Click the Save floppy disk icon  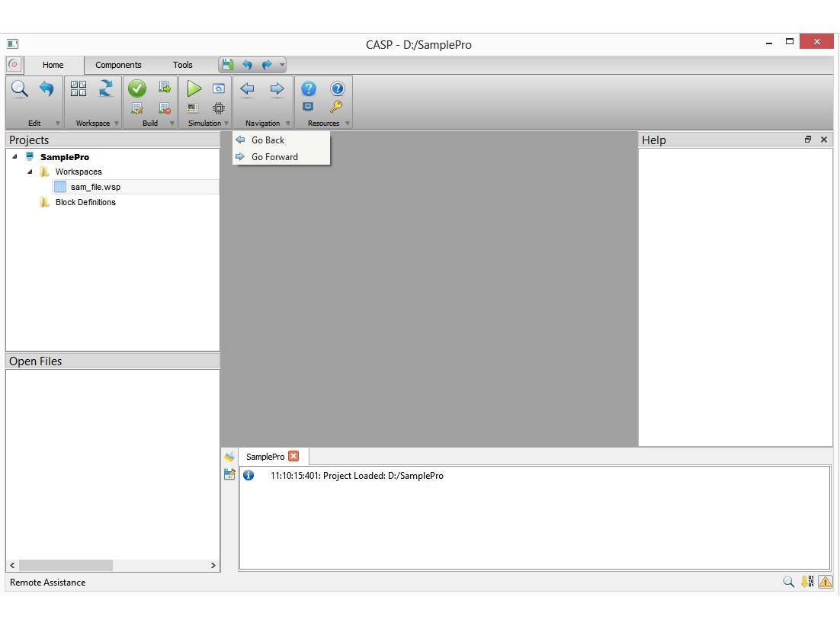click(228, 65)
